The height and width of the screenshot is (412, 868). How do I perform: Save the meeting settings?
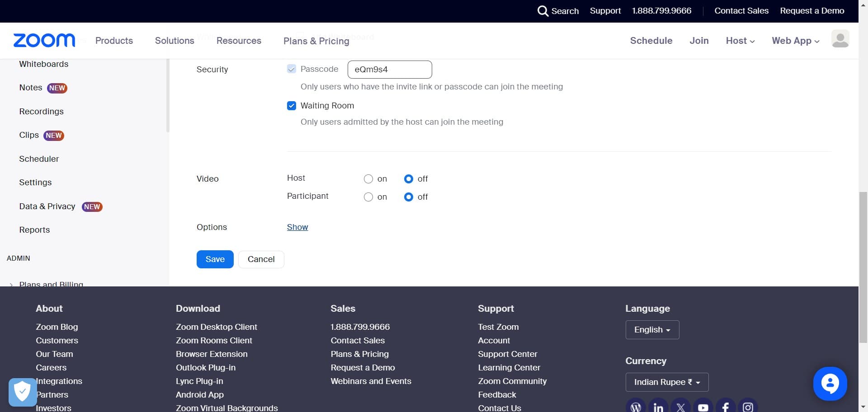pos(215,259)
